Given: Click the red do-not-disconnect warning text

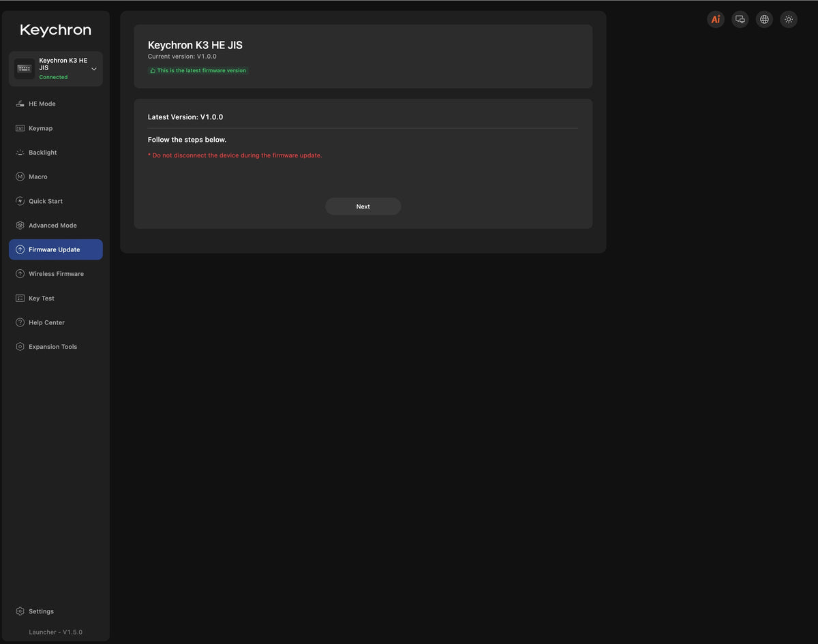Looking at the screenshot, I should click(235, 155).
